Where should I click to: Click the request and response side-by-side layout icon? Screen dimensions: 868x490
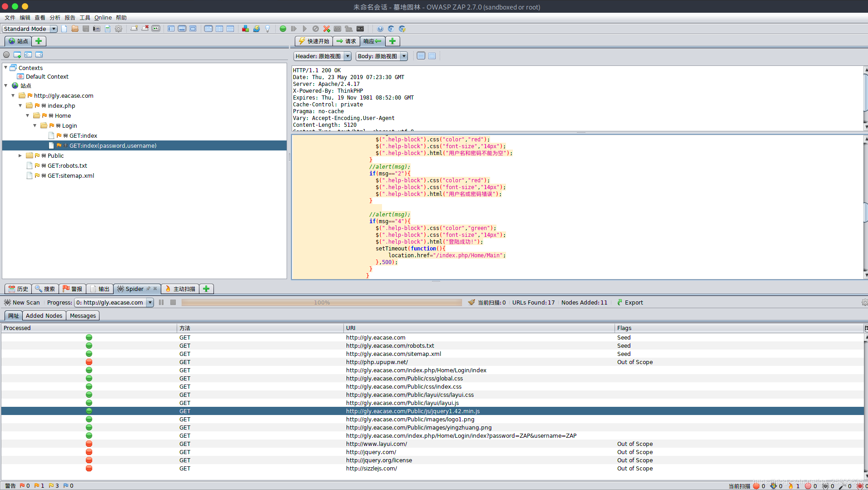point(219,29)
